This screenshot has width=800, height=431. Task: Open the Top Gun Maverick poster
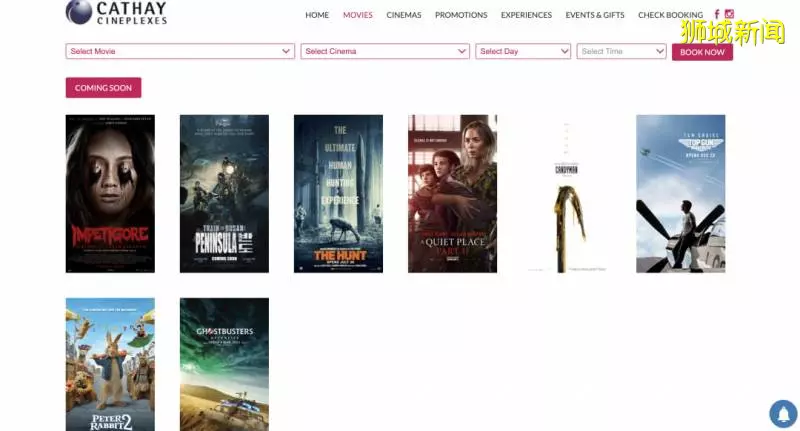(x=681, y=194)
